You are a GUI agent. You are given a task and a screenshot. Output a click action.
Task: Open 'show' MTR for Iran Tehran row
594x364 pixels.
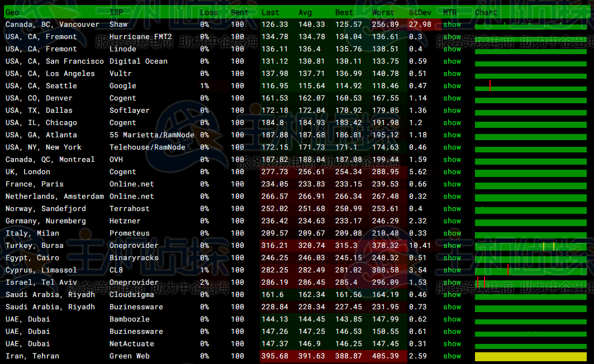coord(452,356)
